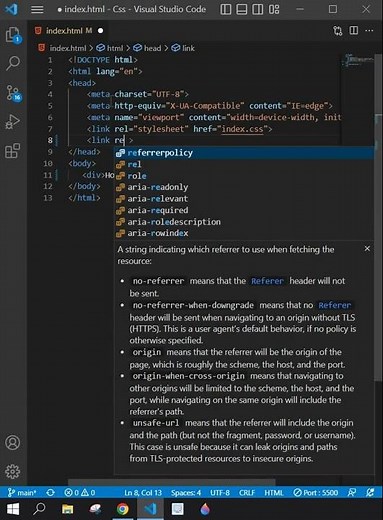Change language mode via HTML in status bar

click(274, 492)
